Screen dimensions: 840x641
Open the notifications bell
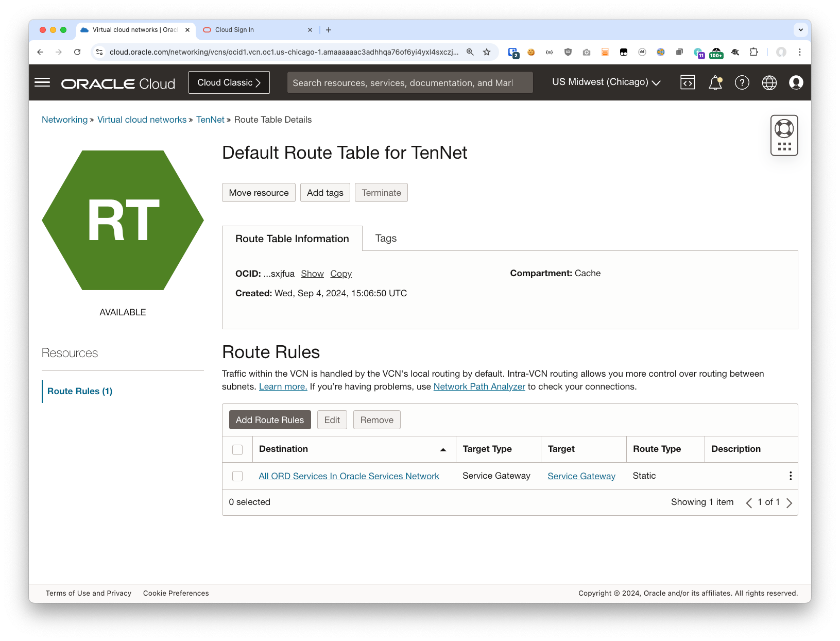715,82
